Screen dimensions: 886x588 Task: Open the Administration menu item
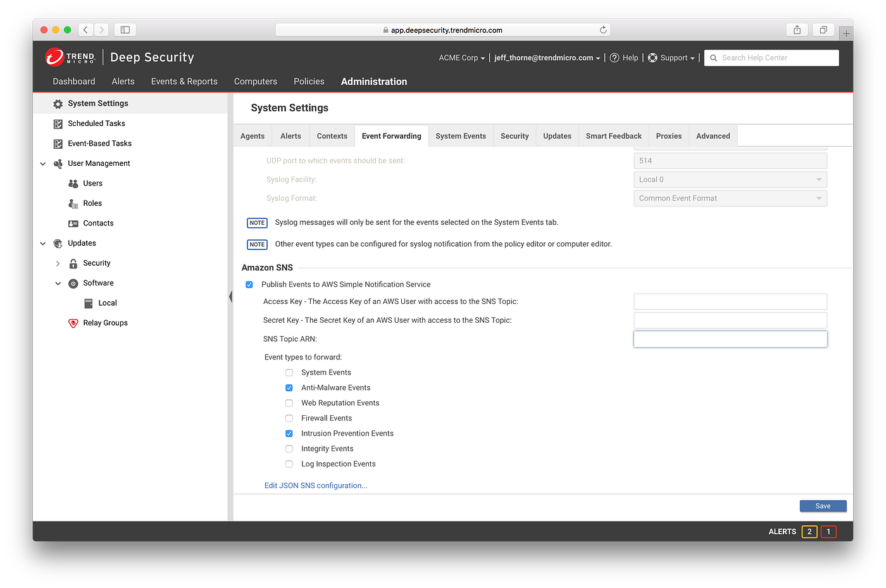coord(373,81)
